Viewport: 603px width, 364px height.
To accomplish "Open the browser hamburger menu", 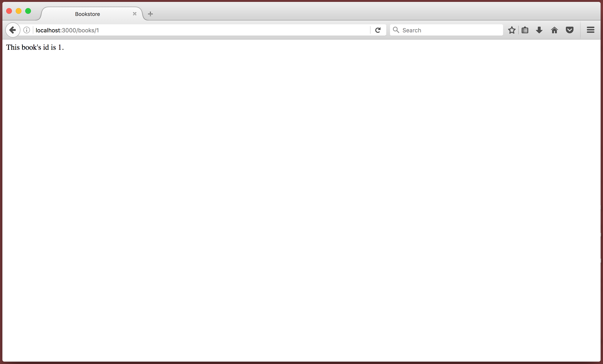I will point(591,30).
